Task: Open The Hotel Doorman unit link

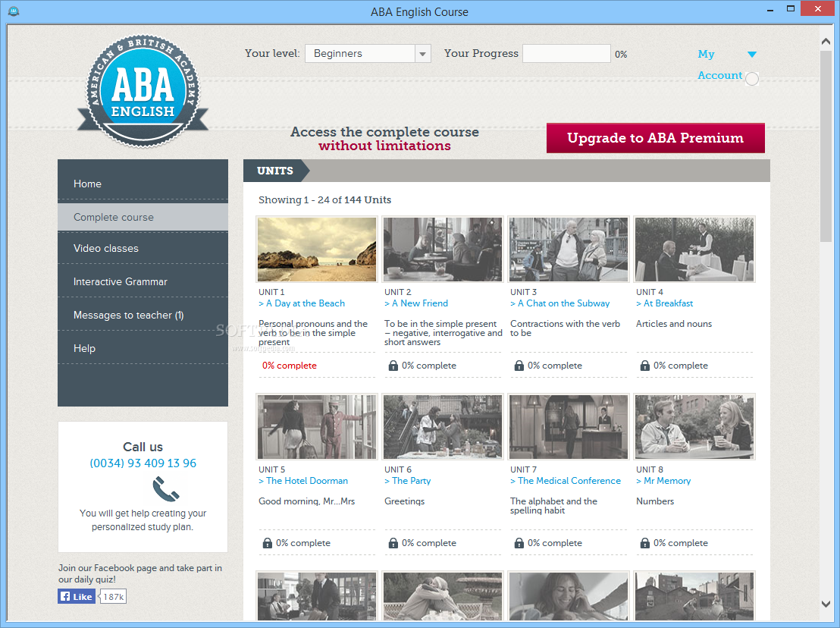Action: [303, 481]
